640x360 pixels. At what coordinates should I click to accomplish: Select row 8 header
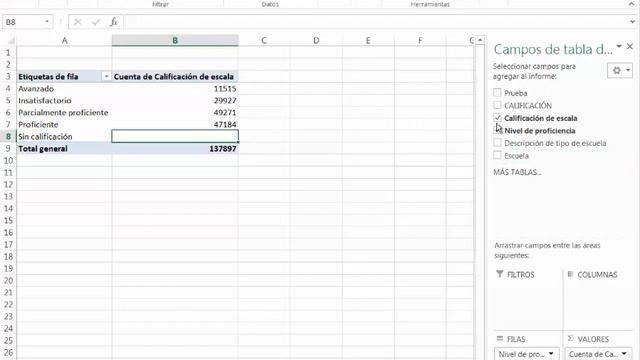(x=8, y=136)
